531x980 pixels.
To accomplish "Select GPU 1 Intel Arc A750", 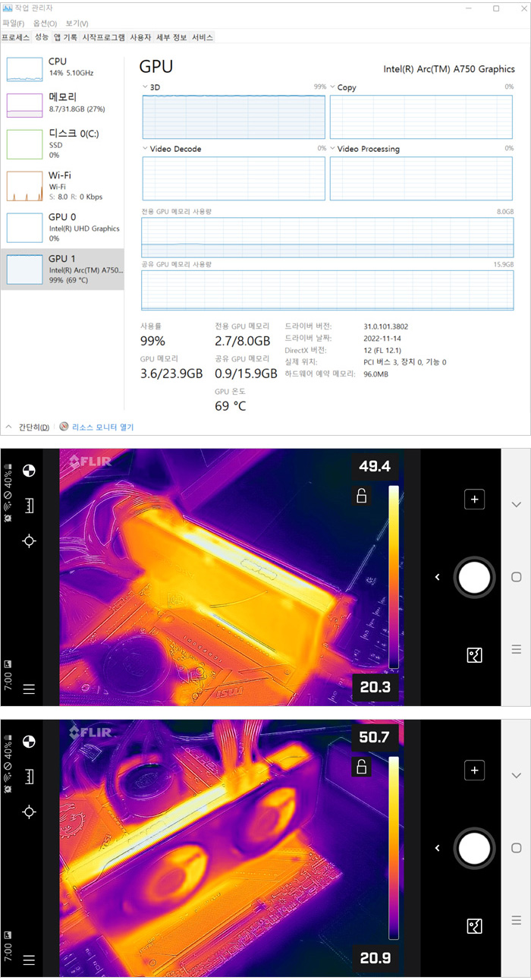I will tap(62, 269).
